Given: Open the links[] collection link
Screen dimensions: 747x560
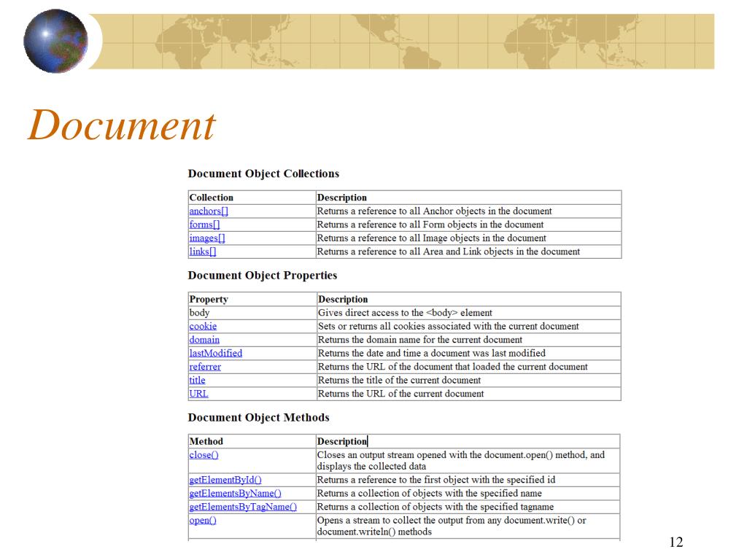Looking at the screenshot, I should coord(203,251).
